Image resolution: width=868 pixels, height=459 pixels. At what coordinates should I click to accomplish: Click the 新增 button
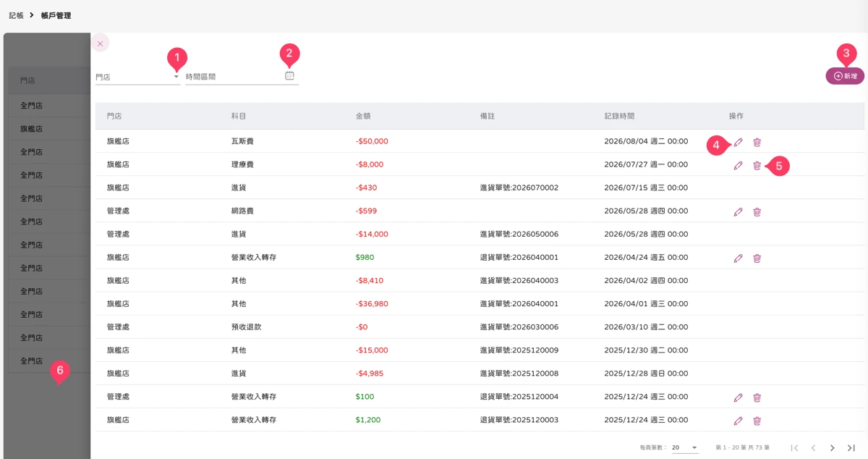tap(845, 76)
